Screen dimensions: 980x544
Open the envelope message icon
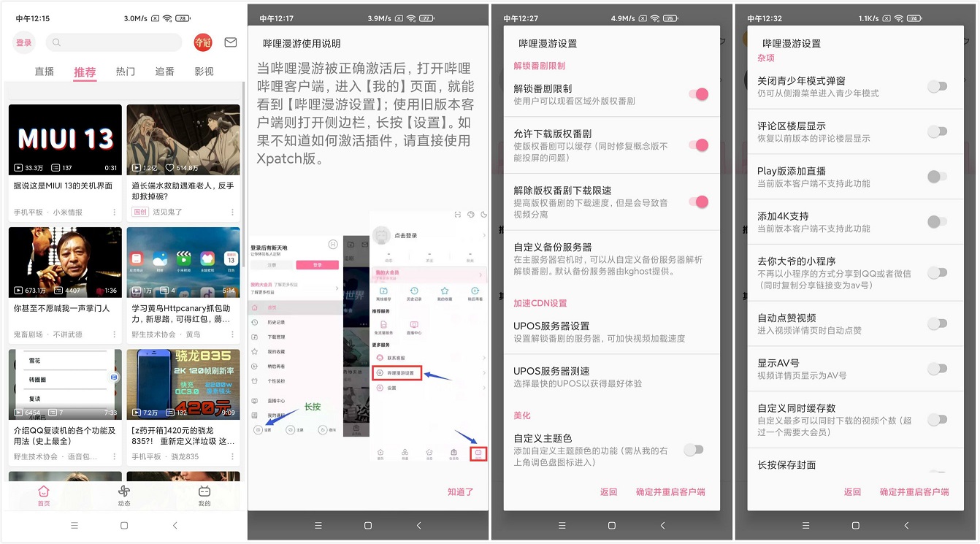(230, 42)
